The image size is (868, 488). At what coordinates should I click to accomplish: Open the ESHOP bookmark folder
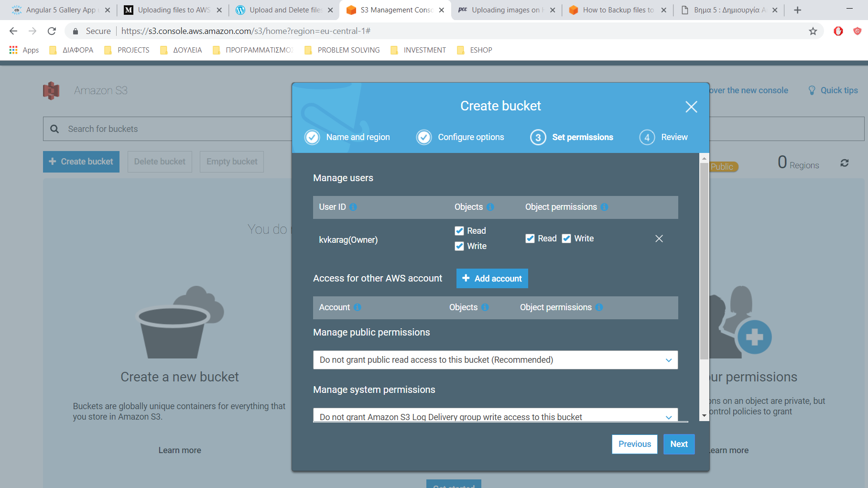click(x=475, y=50)
